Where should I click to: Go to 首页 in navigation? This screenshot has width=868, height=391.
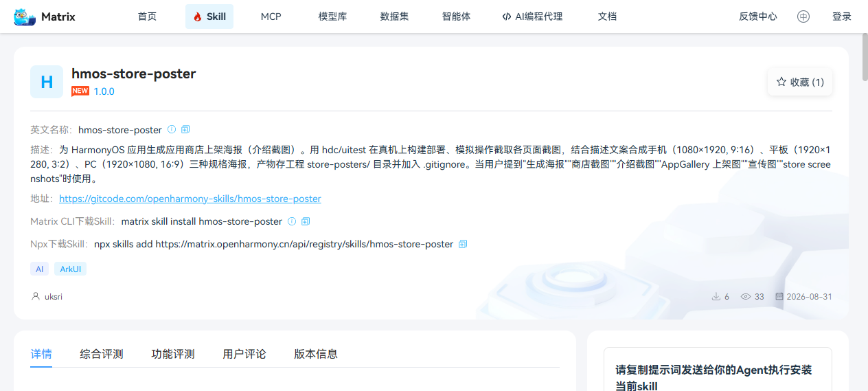tap(147, 16)
